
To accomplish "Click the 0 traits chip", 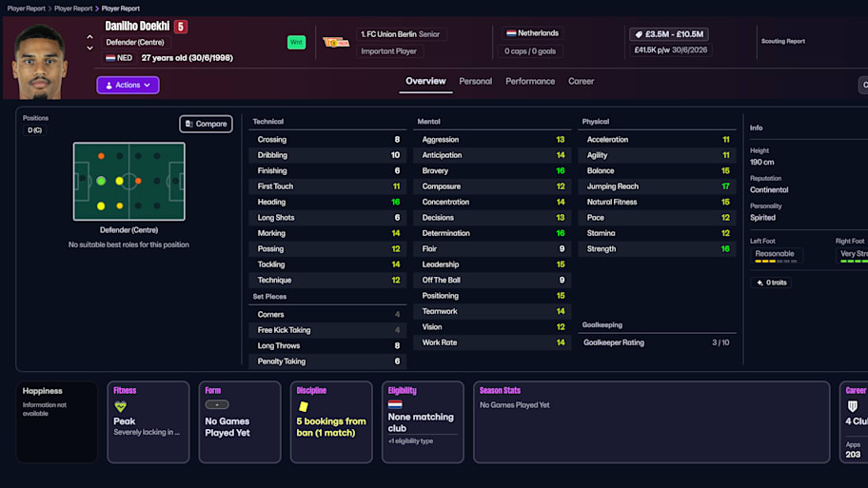I will tap(771, 283).
